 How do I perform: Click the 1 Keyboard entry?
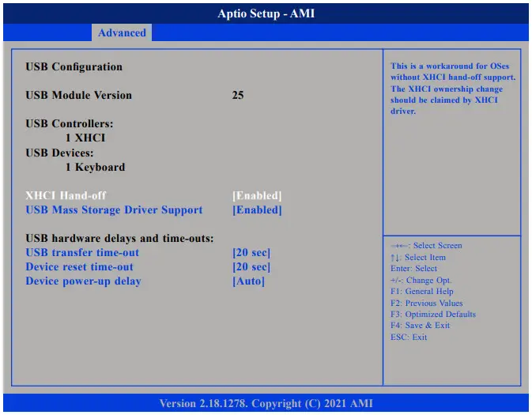click(95, 167)
